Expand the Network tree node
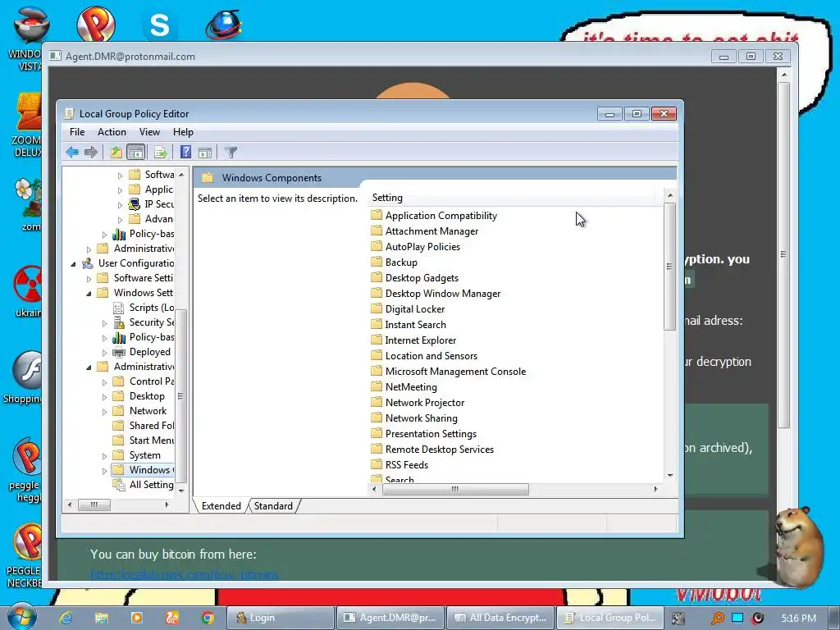Image resolution: width=840 pixels, height=630 pixels. pyautogui.click(x=104, y=412)
